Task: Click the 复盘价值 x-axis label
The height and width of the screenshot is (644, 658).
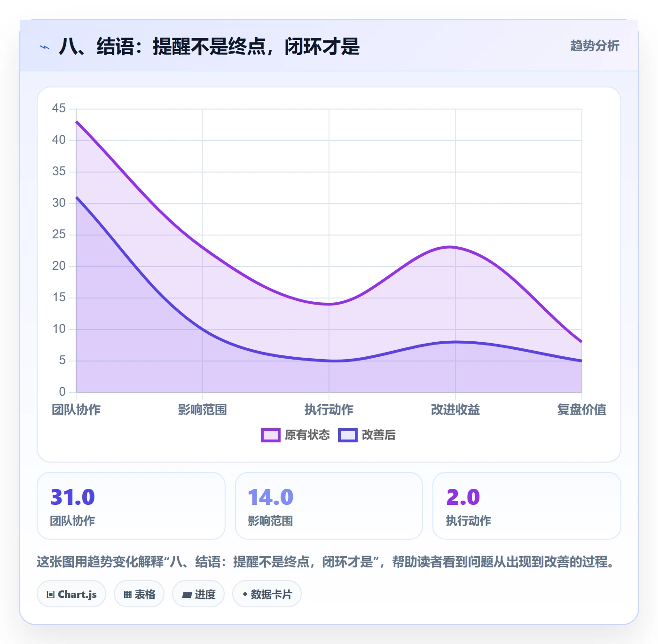Action: pyautogui.click(x=582, y=409)
